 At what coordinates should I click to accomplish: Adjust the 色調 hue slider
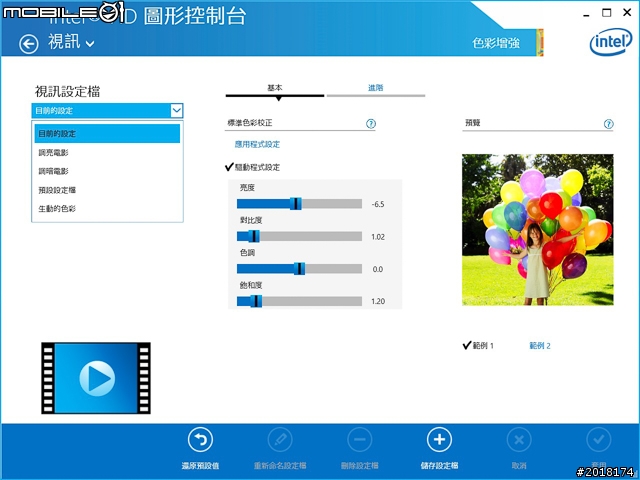pos(299,269)
